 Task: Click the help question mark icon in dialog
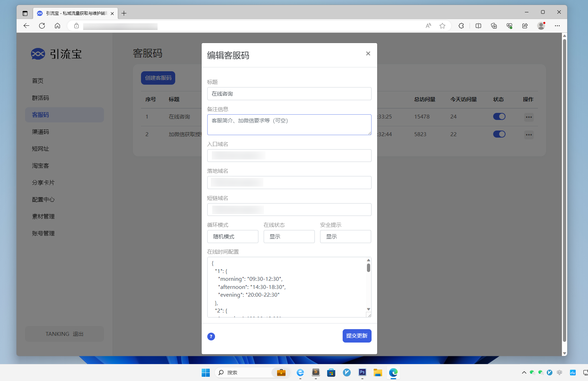[211, 337]
